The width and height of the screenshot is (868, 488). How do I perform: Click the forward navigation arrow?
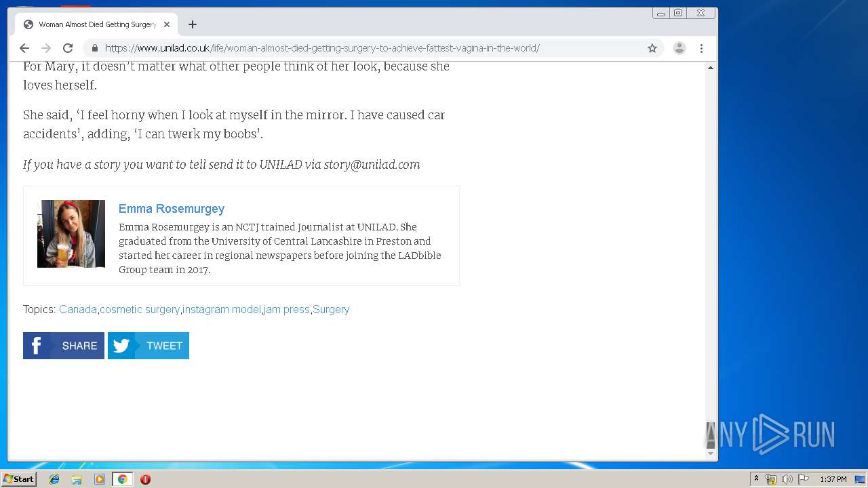pos(46,48)
